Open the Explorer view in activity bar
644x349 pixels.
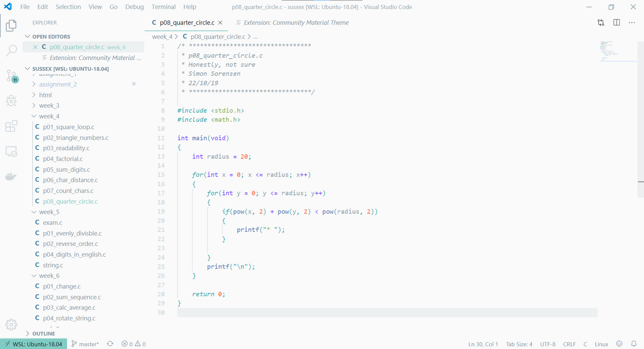[12, 25]
